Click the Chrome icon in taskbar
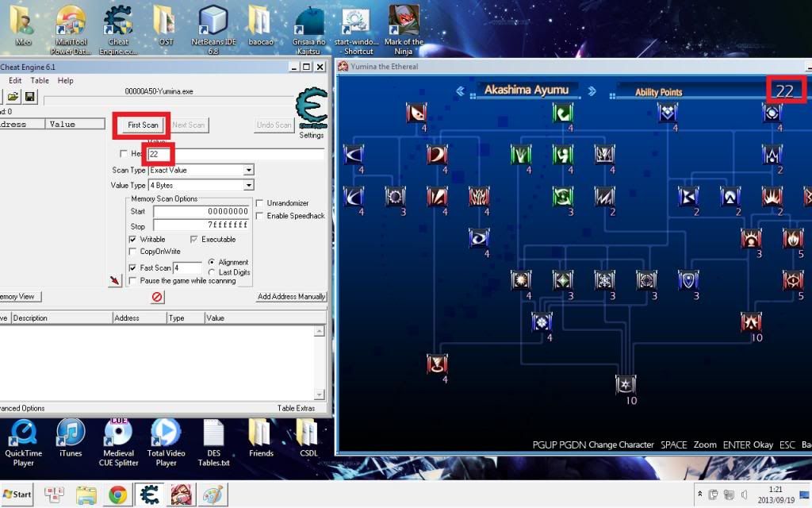The image size is (812, 508). [117, 495]
